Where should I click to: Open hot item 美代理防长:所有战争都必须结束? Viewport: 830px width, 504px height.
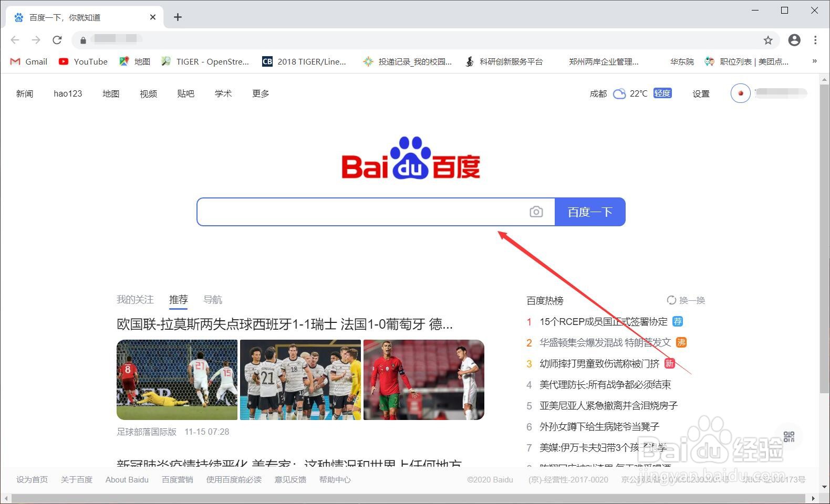point(605,384)
